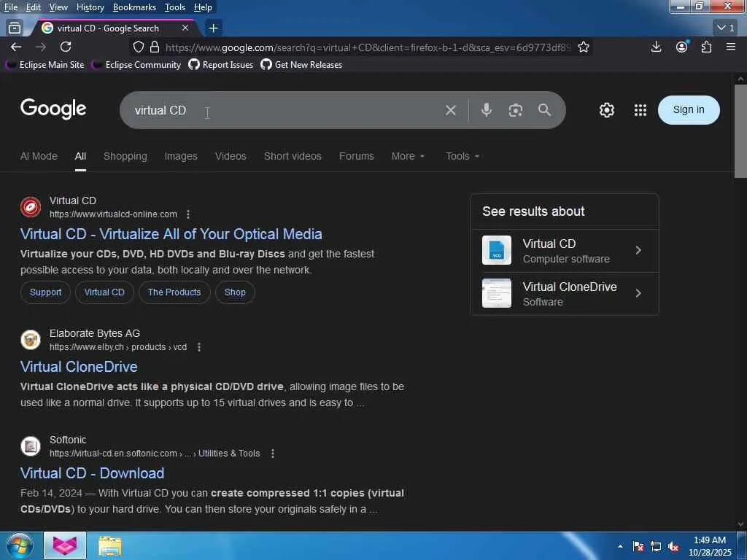This screenshot has width=747, height=560.
Task: Open a new tab with the plus icon
Action: coord(214,28)
